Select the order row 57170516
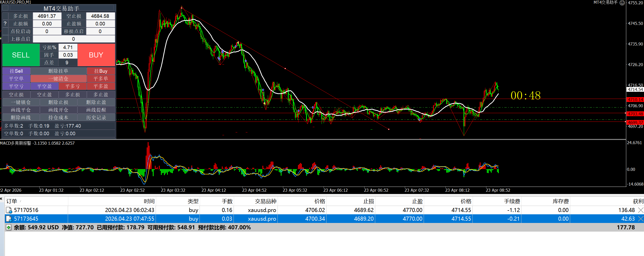 point(324,210)
